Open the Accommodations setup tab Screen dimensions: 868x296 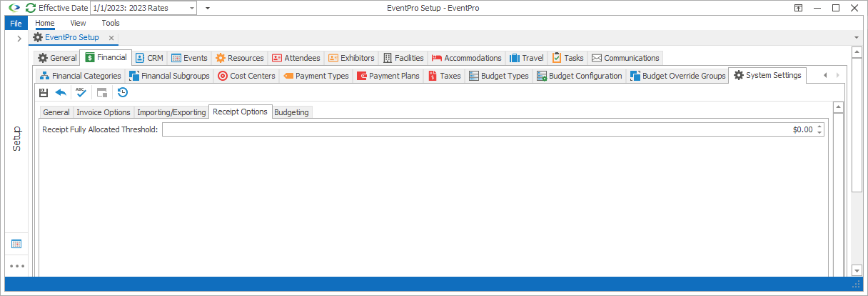coord(467,58)
